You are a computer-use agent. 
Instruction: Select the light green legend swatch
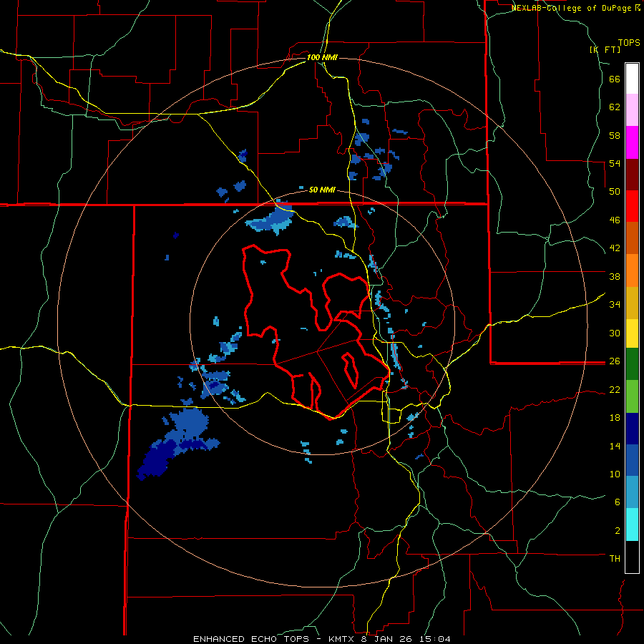pyautogui.click(x=632, y=396)
